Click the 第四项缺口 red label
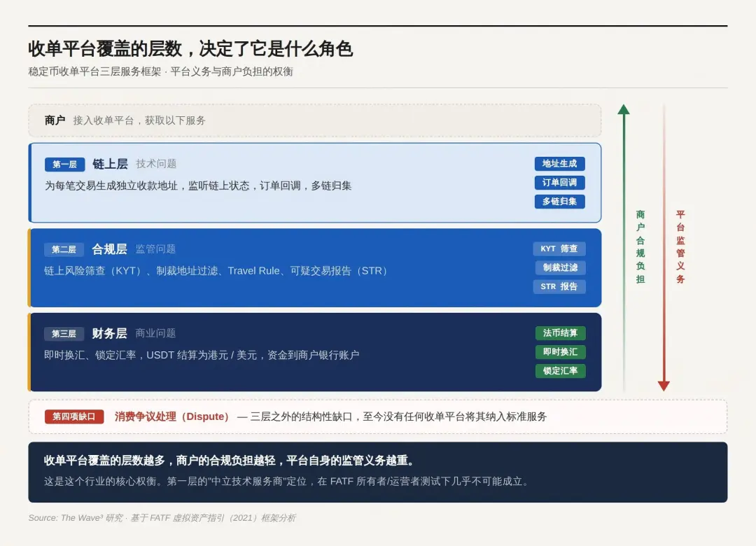The height and width of the screenshot is (546, 756). pos(73,416)
